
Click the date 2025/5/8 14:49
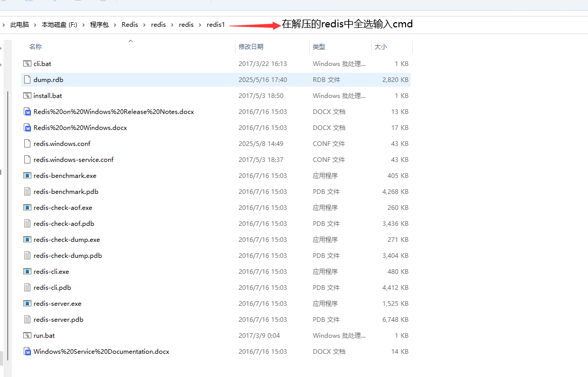pyautogui.click(x=261, y=144)
